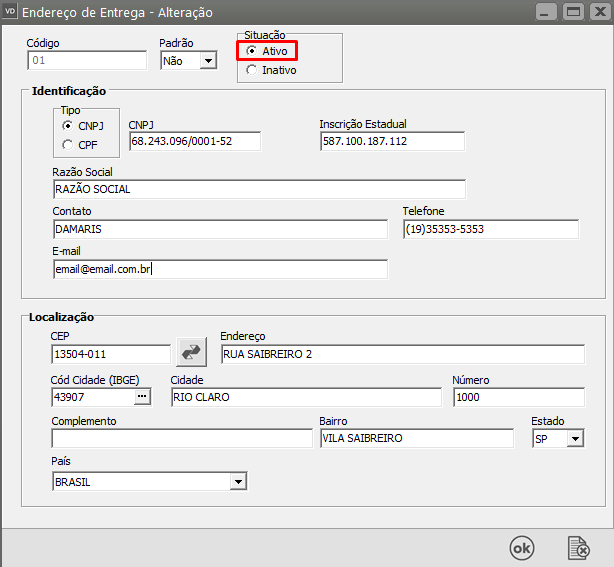This screenshot has height=567, width=614.
Task: Click the empty Complemento field
Action: click(x=181, y=438)
